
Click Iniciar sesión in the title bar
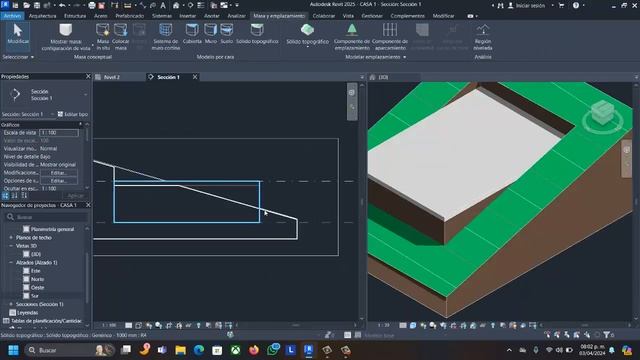[x=530, y=6]
